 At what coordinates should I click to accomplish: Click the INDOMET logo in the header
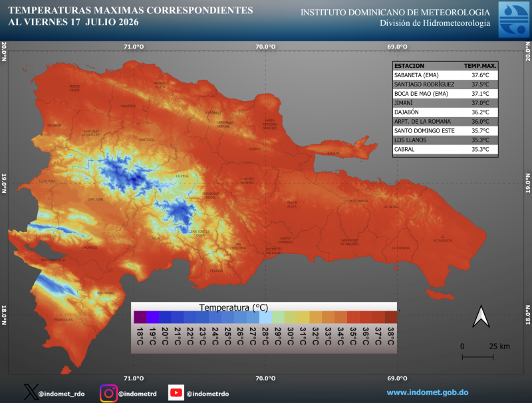513,19
